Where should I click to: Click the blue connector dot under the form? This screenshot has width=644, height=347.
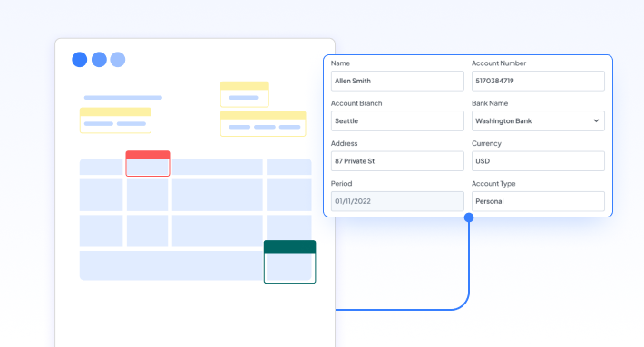tap(469, 217)
